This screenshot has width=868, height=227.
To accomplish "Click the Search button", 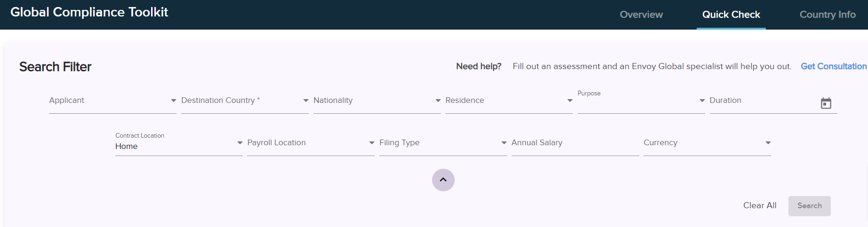I will (810, 206).
